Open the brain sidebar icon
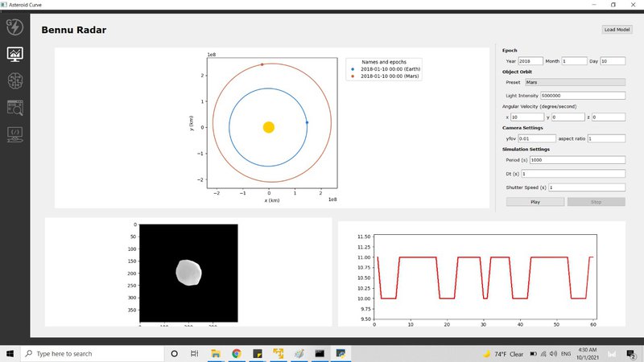 click(x=14, y=81)
